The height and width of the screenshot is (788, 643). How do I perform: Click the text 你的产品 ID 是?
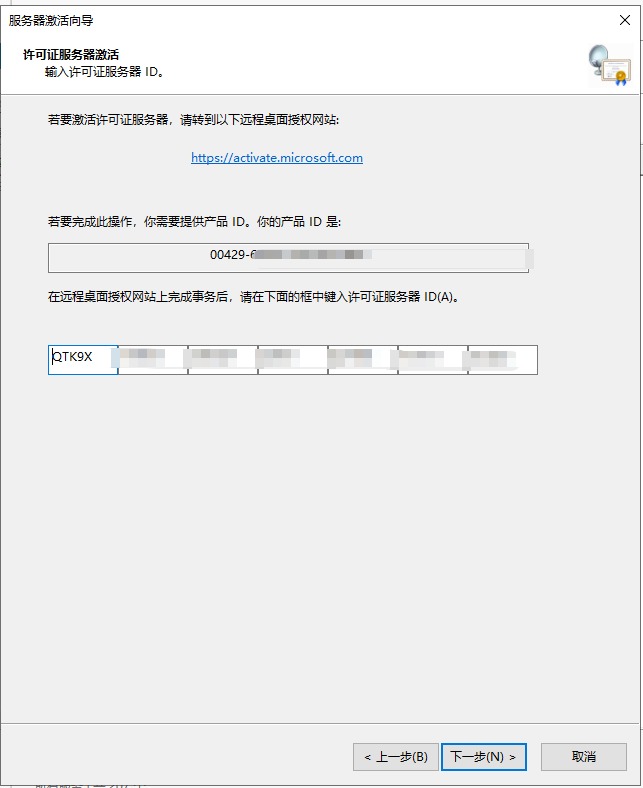299,222
